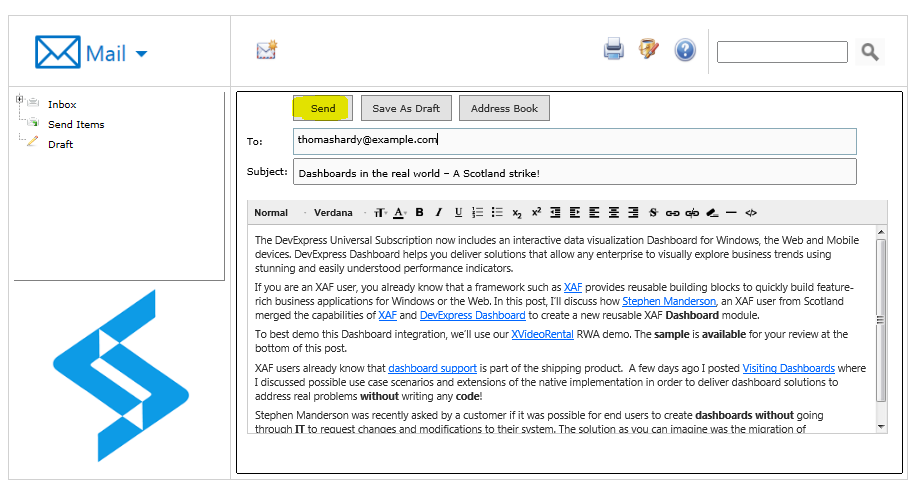
Task: Insert a bulleted list
Action: pos(497,213)
